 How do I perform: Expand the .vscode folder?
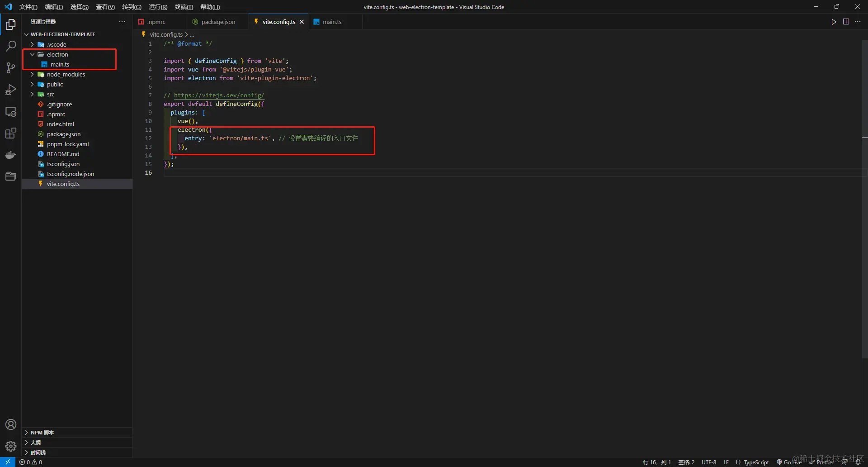click(32, 44)
